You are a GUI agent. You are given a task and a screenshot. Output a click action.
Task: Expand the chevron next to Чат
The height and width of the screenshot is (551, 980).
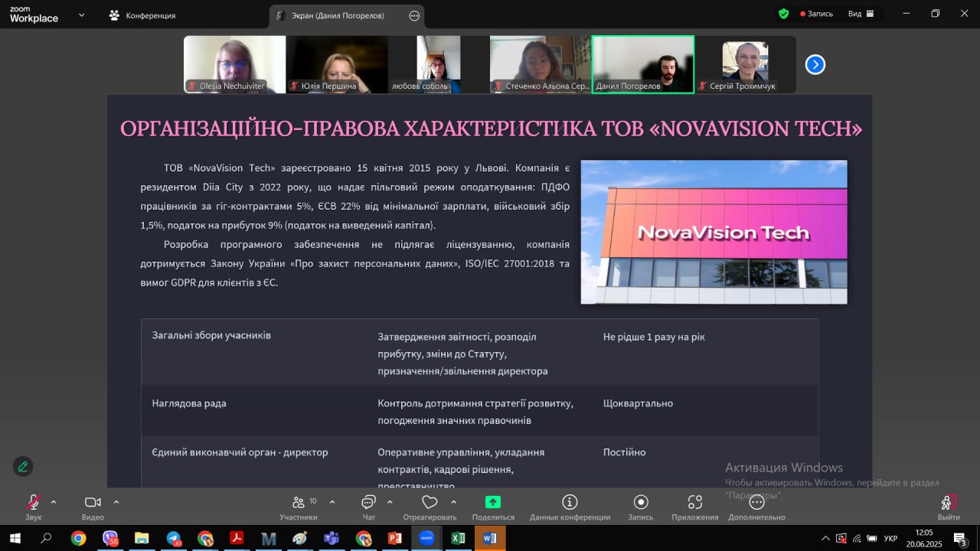[x=390, y=502]
